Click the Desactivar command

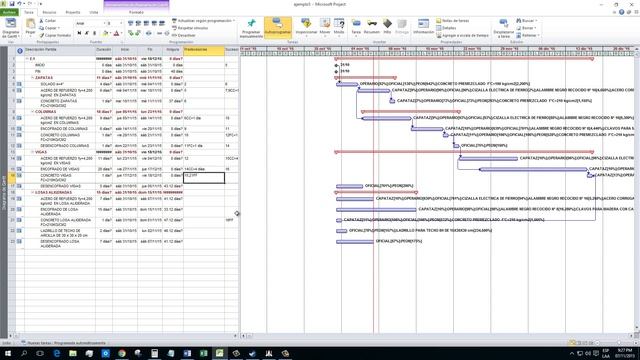tap(184, 35)
